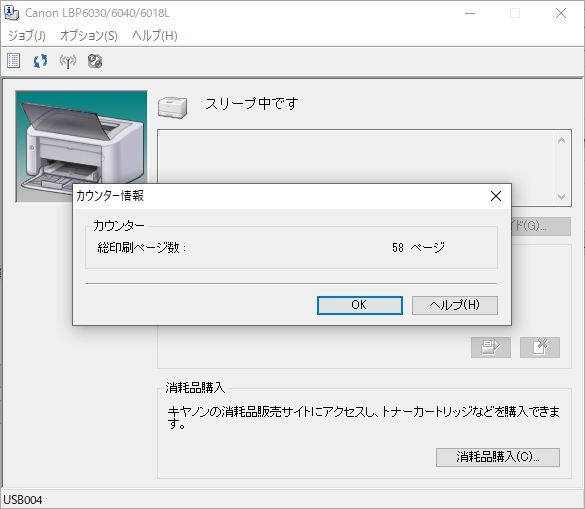Click the utility settings toolbar icon
Viewport: 585px width, 509px height.
point(95,61)
